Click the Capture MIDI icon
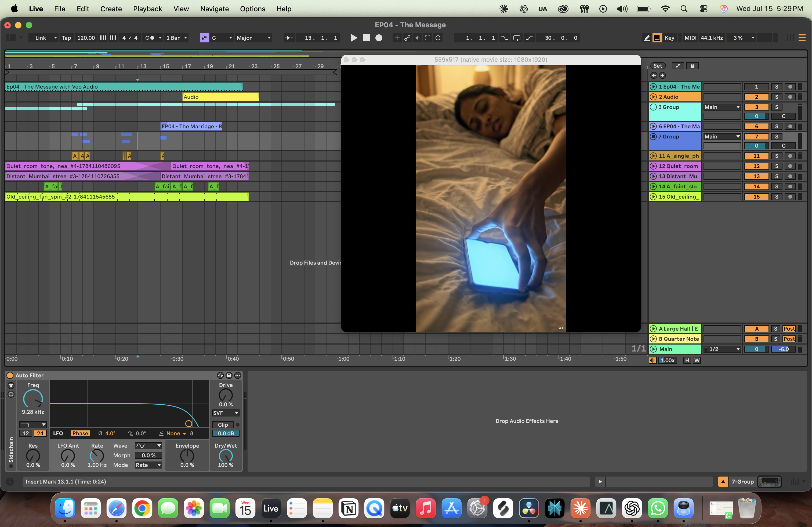This screenshot has width=812, height=527. tap(427, 38)
